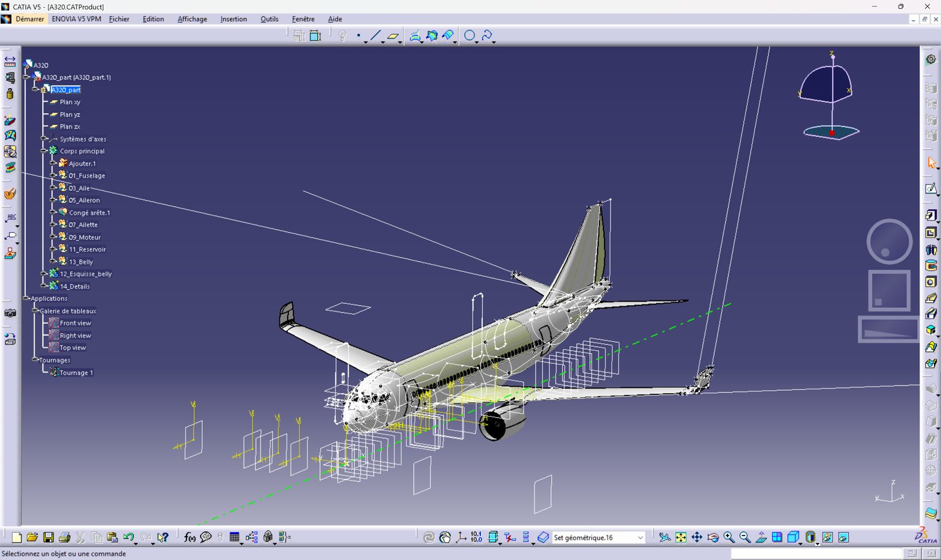This screenshot has height=560, width=941.
Task: Open the ENOVIA V5 VPM menu
Action: [x=76, y=19]
